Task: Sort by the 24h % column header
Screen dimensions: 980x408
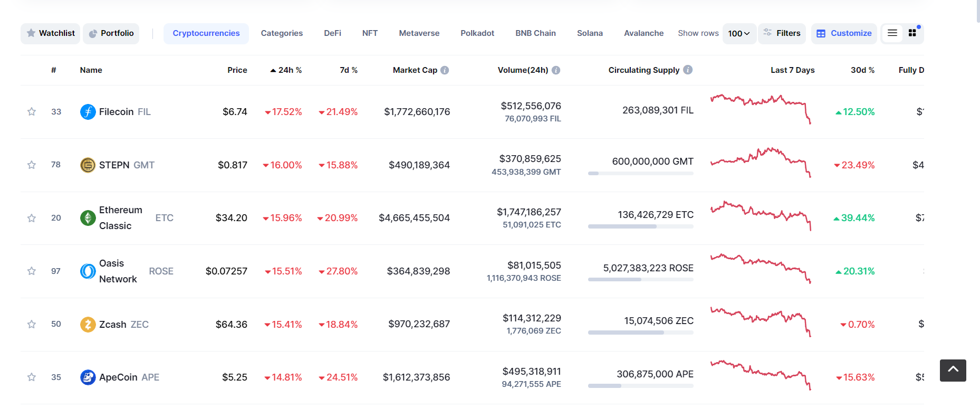Action: click(286, 70)
